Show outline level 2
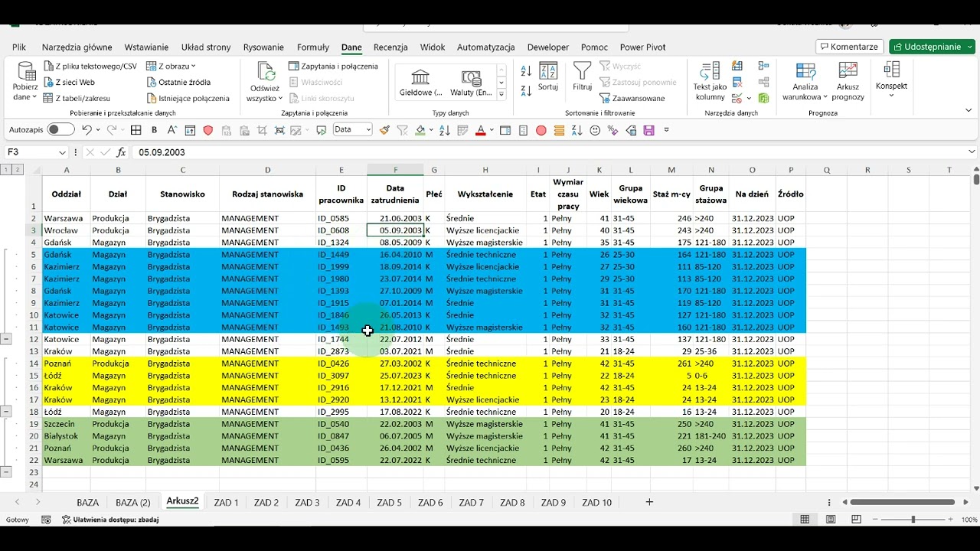The image size is (980, 551). (18, 170)
